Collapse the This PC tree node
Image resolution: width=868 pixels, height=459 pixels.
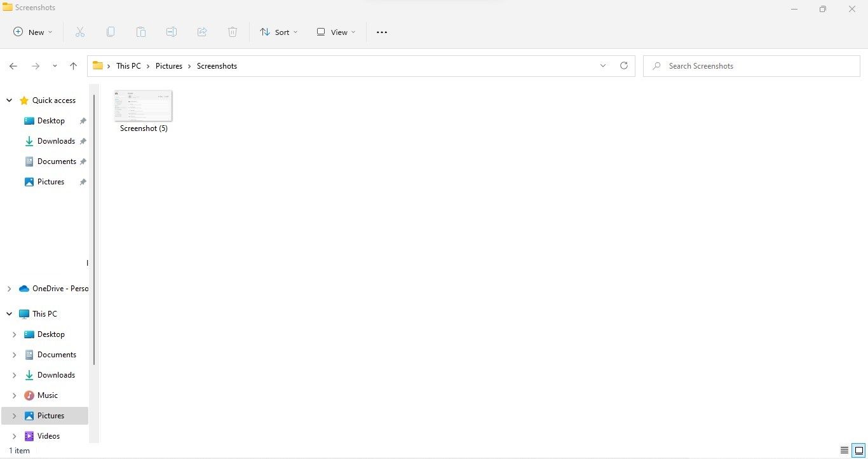[x=9, y=314]
